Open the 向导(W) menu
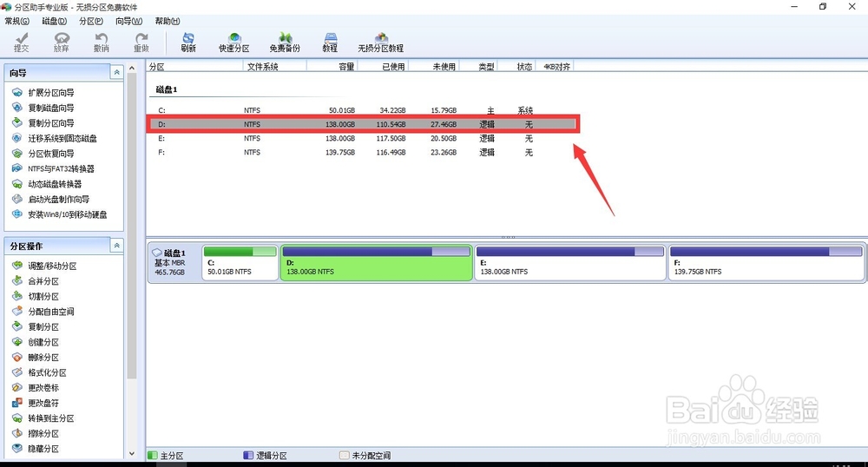This screenshot has height=467, width=868. click(128, 21)
